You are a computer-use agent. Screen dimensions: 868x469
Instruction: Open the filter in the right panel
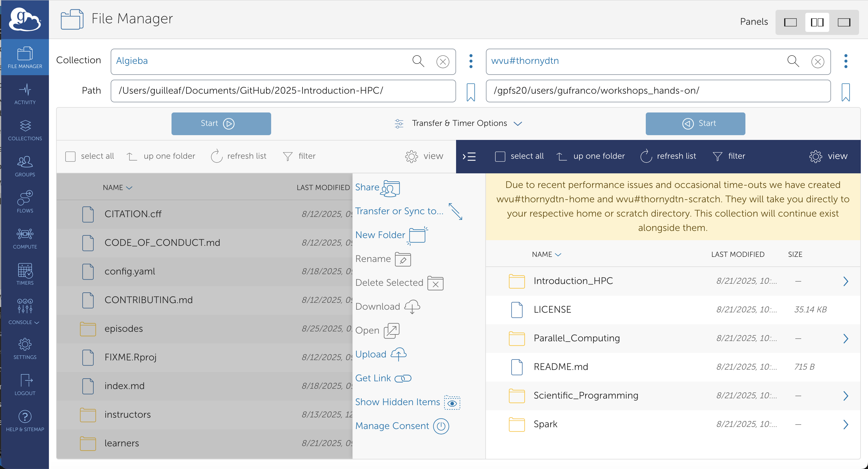coord(729,156)
